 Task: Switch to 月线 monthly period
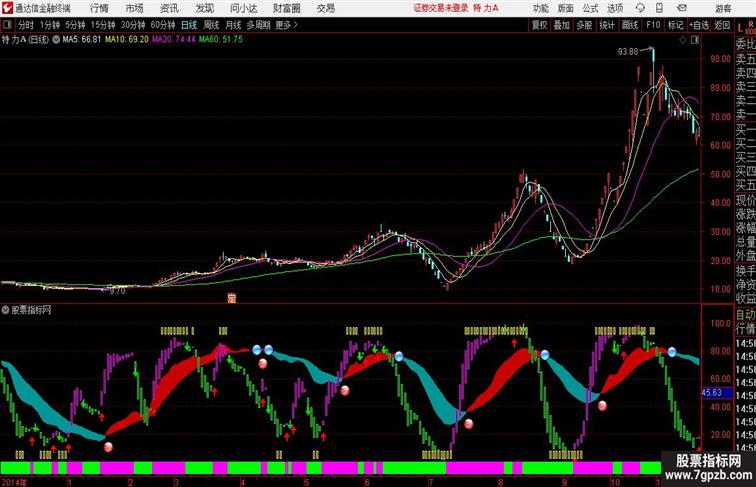pos(233,25)
